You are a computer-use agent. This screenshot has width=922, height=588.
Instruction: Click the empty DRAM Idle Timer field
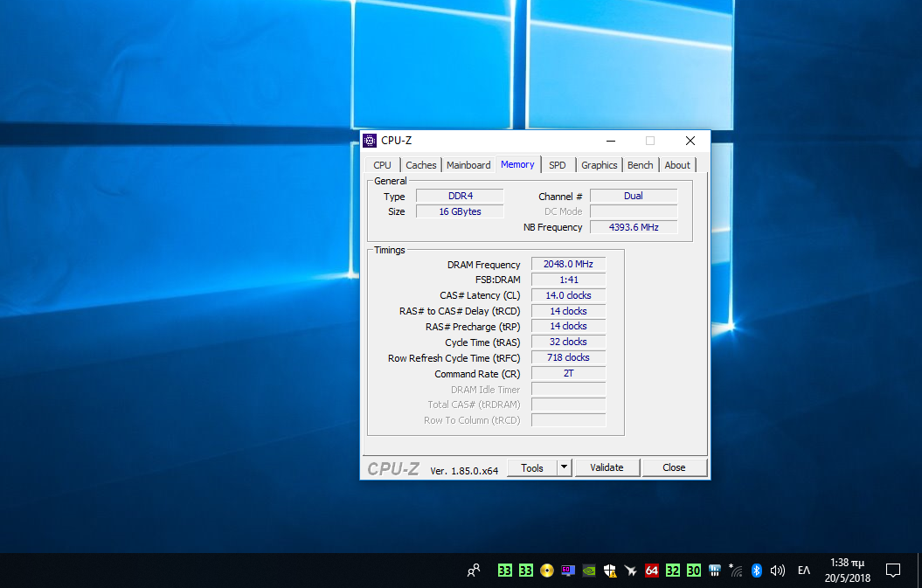(x=568, y=389)
